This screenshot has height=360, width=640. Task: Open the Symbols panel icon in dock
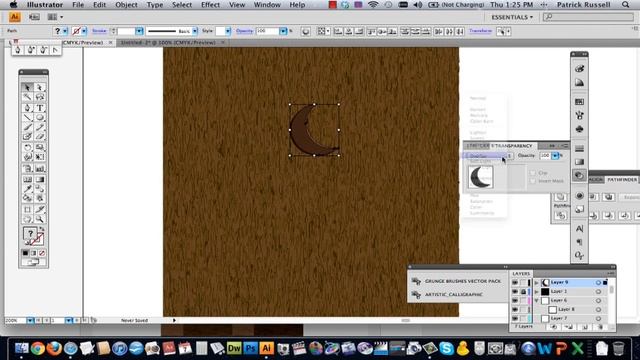pos(579,129)
